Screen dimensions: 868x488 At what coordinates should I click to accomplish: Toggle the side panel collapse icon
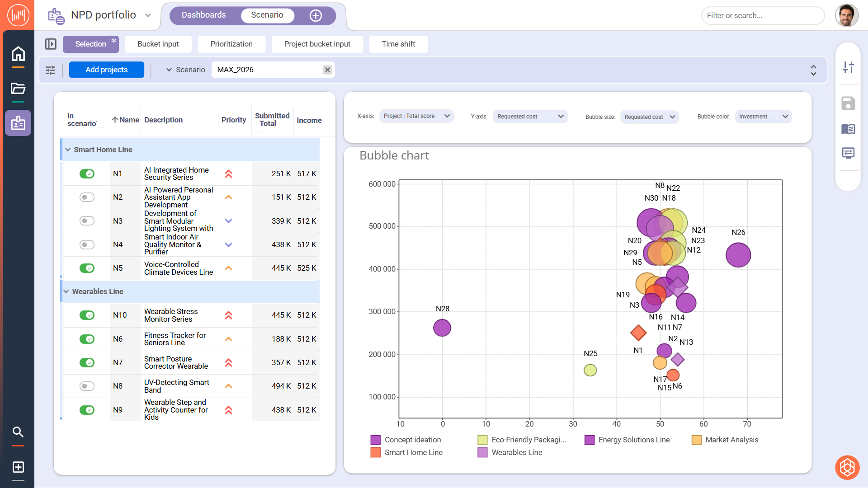[51, 44]
